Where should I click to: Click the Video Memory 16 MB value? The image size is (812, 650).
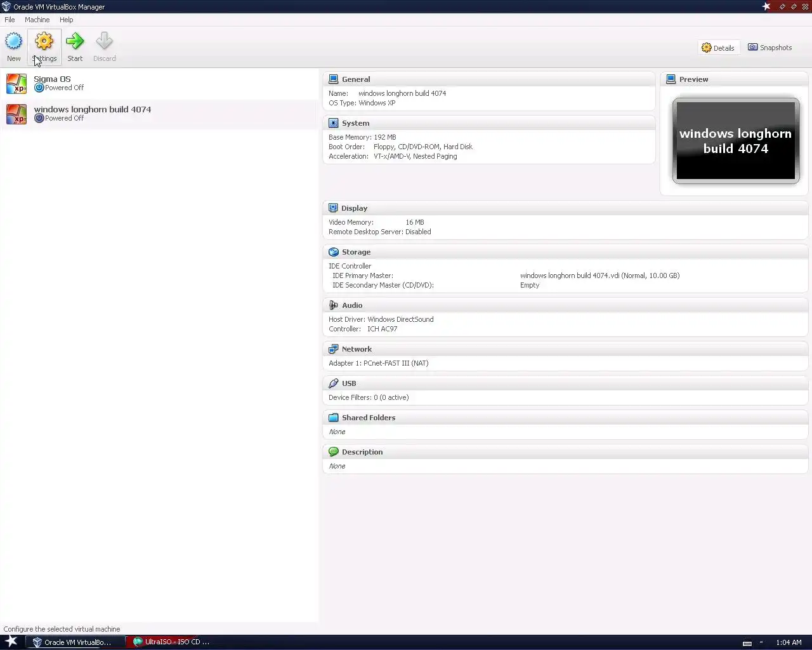(x=415, y=222)
